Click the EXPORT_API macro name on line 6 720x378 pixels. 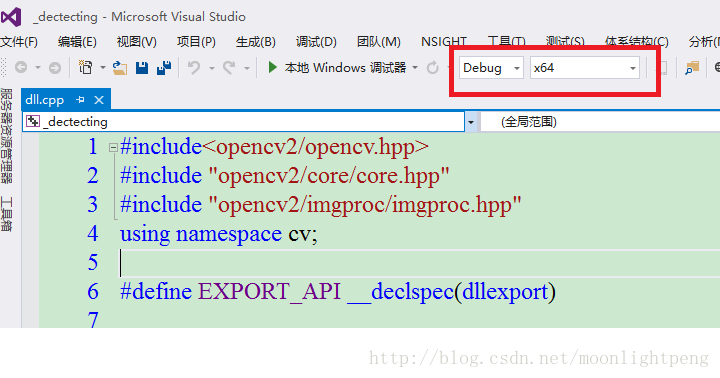click(270, 292)
